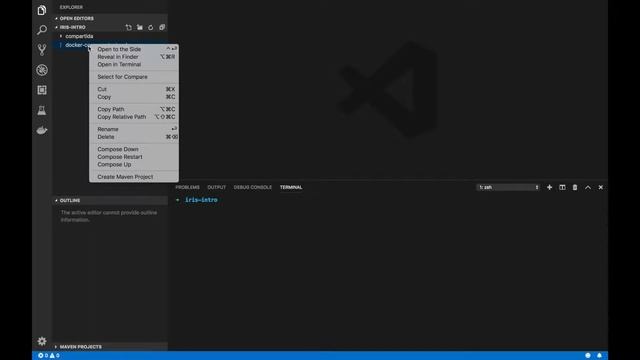The image size is (640, 360).
Task: Switch to the TERMINAL tab
Action: point(291,187)
